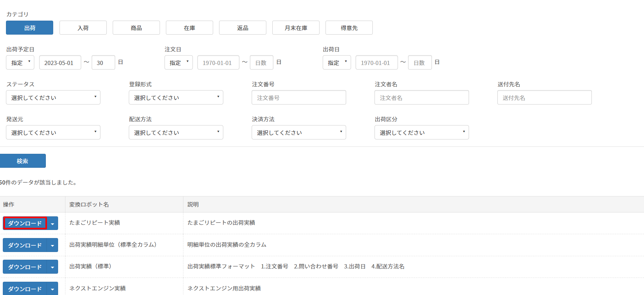Click the 出荷予定日 days field showing 30

pos(103,63)
